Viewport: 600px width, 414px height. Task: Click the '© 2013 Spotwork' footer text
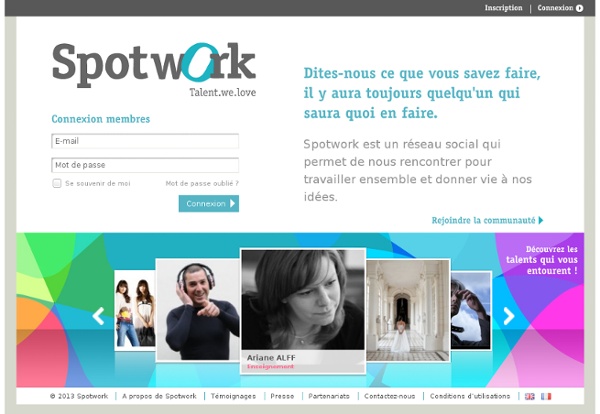tap(79, 396)
